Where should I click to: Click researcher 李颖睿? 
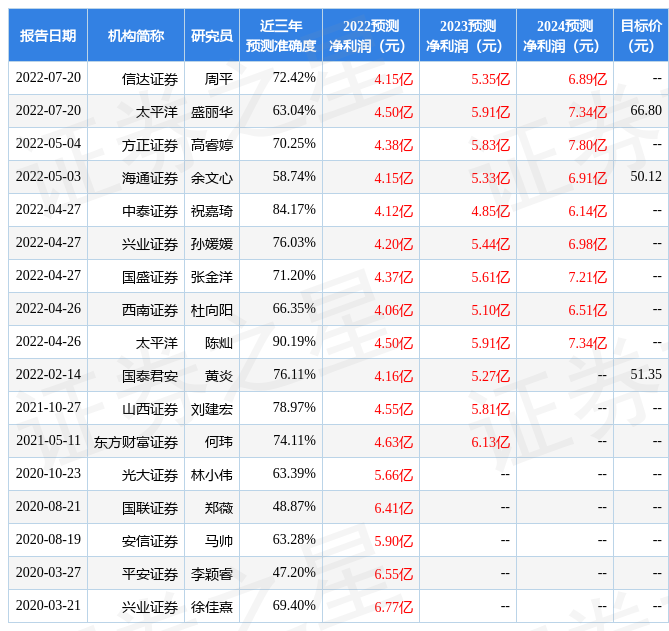(x=212, y=574)
